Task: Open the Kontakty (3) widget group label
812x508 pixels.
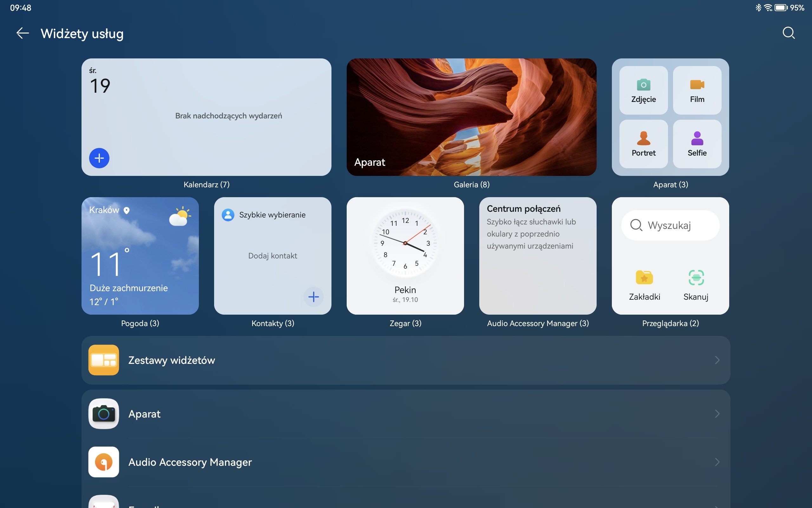Action: pos(273,323)
